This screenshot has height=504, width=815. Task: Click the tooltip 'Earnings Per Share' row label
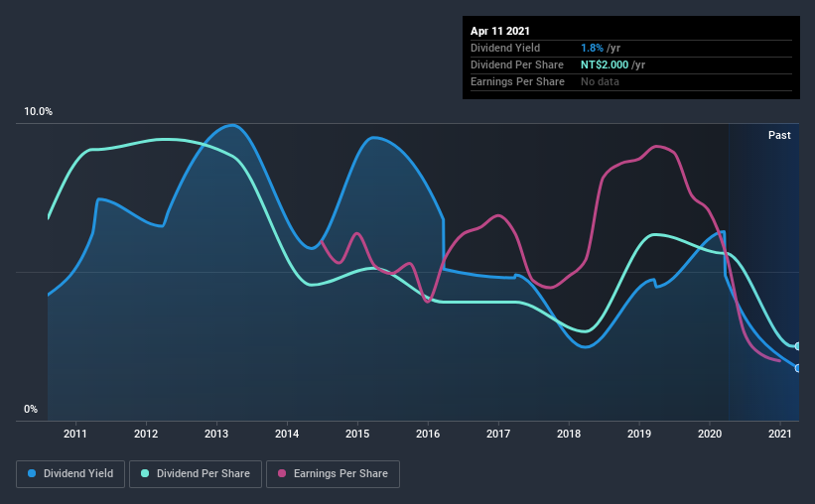[x=518, y=81]
